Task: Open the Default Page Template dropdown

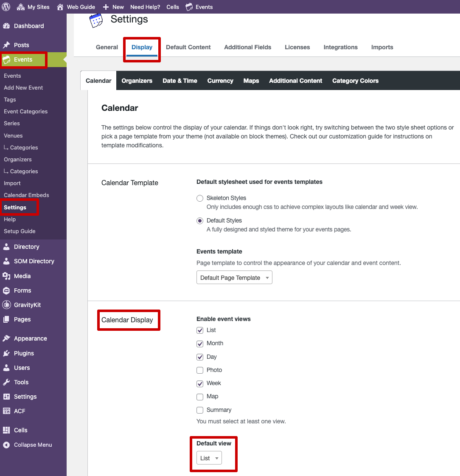Action: (x=234, y=277)
